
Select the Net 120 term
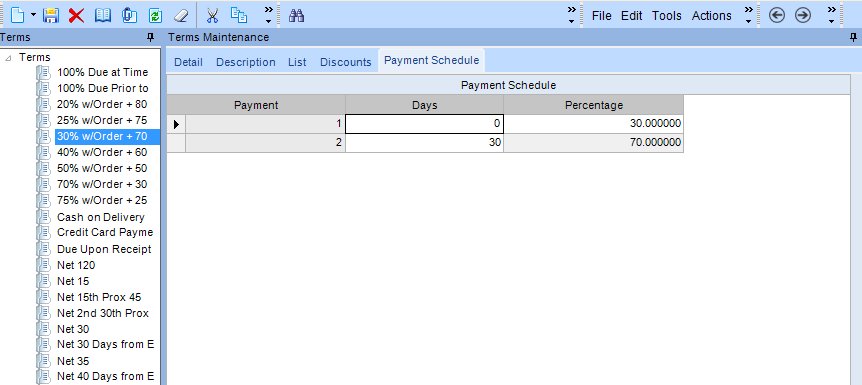tap(76, 265)
